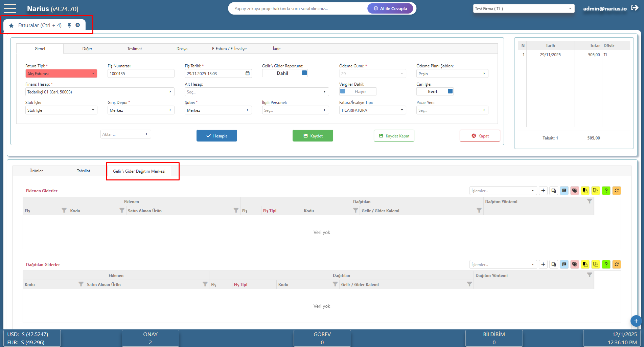Viewport: 644px width, 347px height.
Task: Open Fatura Tipi Alış Faturası dropdown
Action: coord(61,73)
